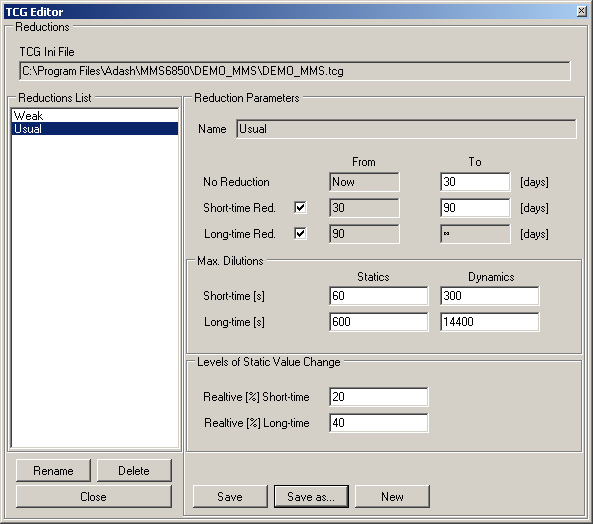The width and height of the screenshot is (593, 524).
Task: Edit Long-time Statics max dilution field
Action: pos(379,322)
